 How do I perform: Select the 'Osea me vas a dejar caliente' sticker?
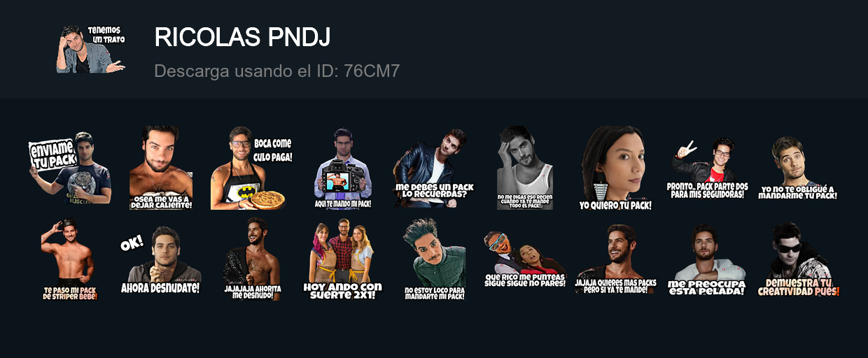click(161, 168)
